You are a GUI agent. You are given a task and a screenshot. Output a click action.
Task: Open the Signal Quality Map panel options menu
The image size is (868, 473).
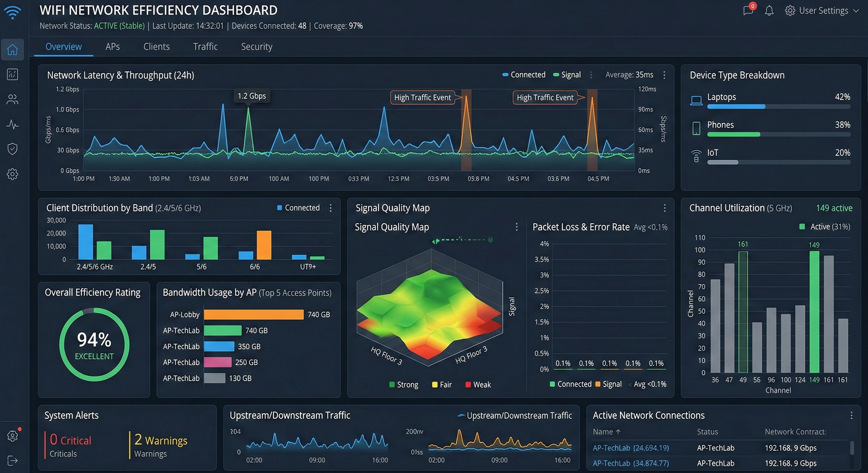coord(665,208)
